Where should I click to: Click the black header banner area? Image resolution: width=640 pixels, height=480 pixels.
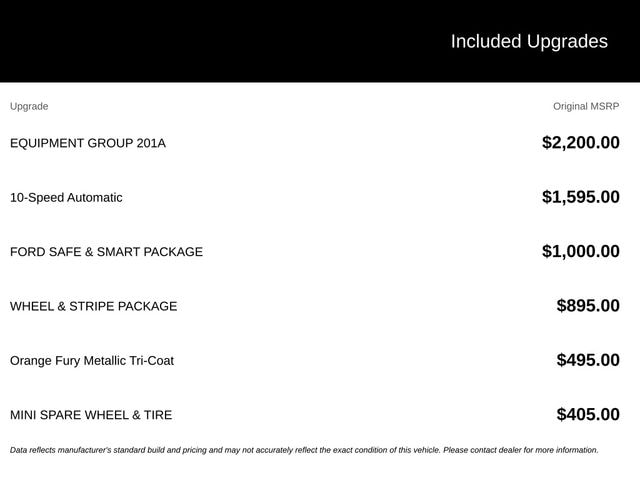coord(320,41)
